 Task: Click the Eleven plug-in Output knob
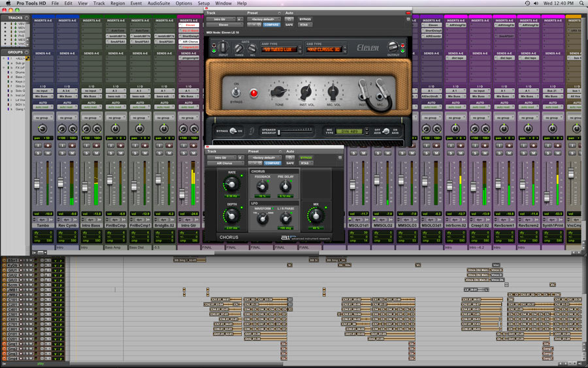[x=393, y=47]
